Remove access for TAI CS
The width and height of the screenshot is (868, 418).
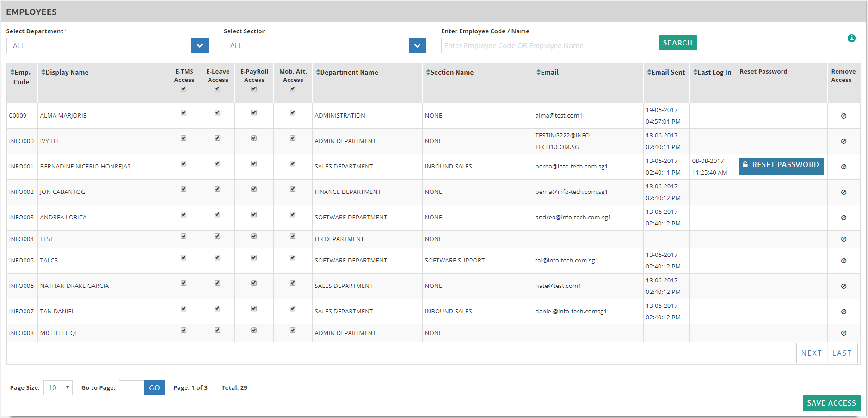coord(843,261)
